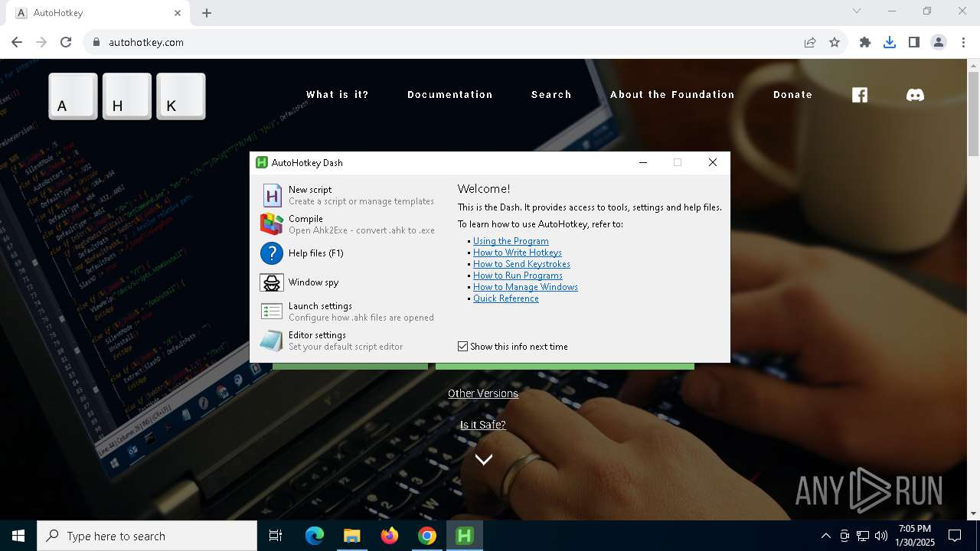This screenshot has height=551, width=980.
Task: Open Donate menu item
Action: (792, 95)
